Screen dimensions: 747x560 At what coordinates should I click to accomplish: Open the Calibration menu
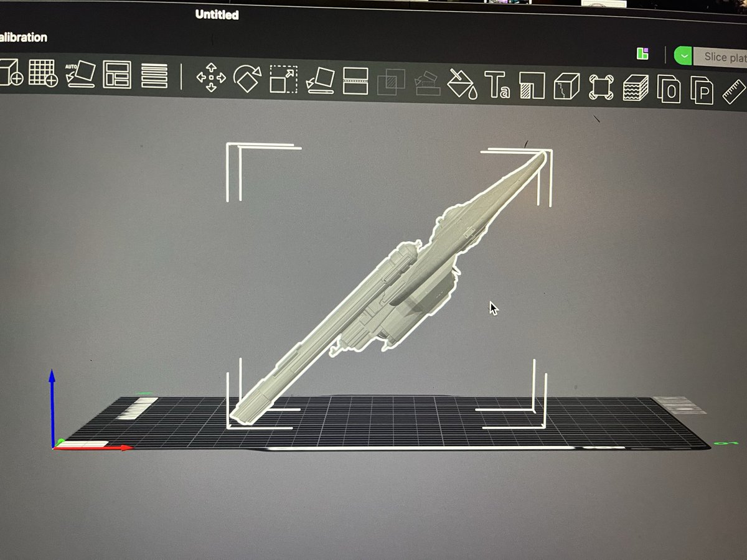pos(24,37)
